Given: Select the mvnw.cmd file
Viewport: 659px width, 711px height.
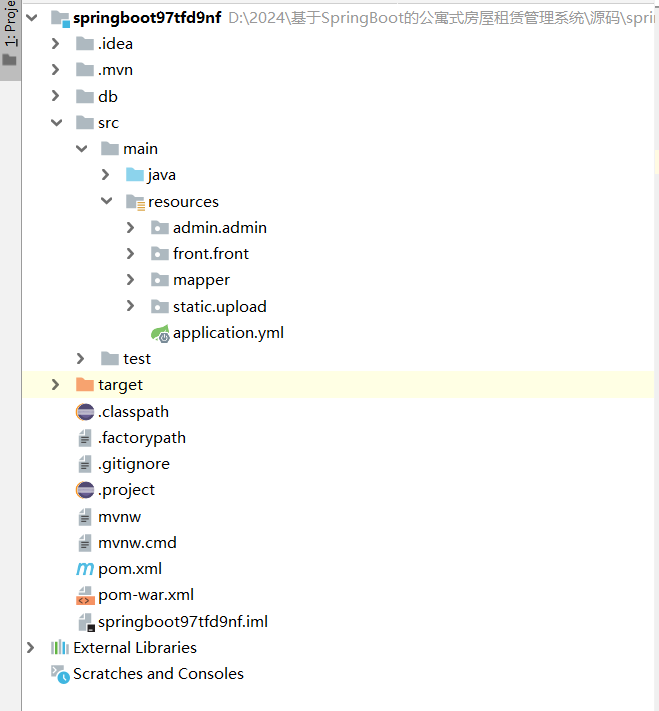Looking at the screenshot, I should click(x=137, y=543).
